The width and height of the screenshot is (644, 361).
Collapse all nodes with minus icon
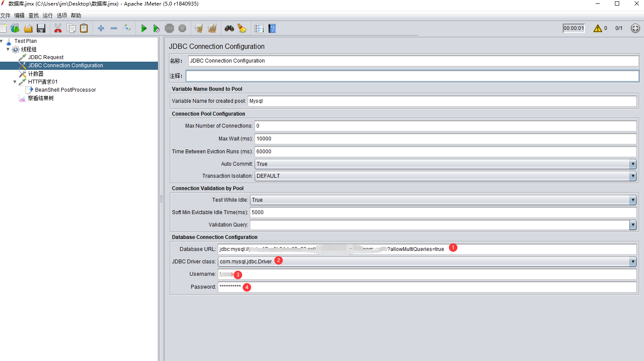[x=114, y=28]
